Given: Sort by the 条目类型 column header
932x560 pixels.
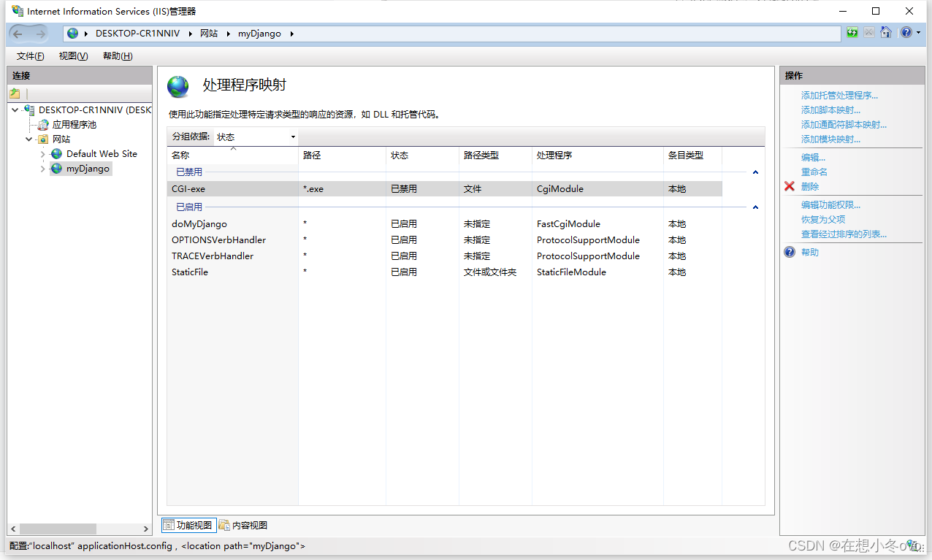Looking at the screenshot, I should click(x=692, y=156).
